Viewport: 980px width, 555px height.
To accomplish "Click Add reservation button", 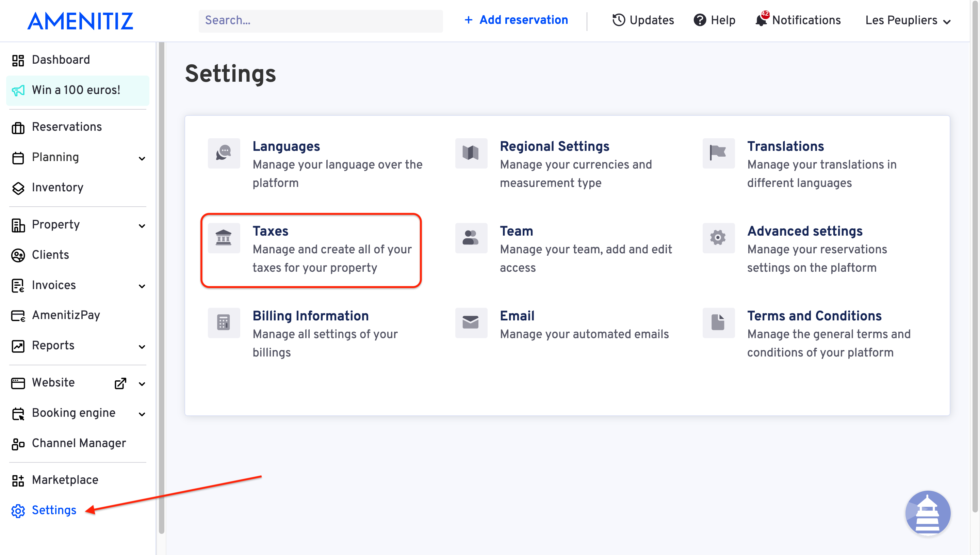I will coord(516,20).
